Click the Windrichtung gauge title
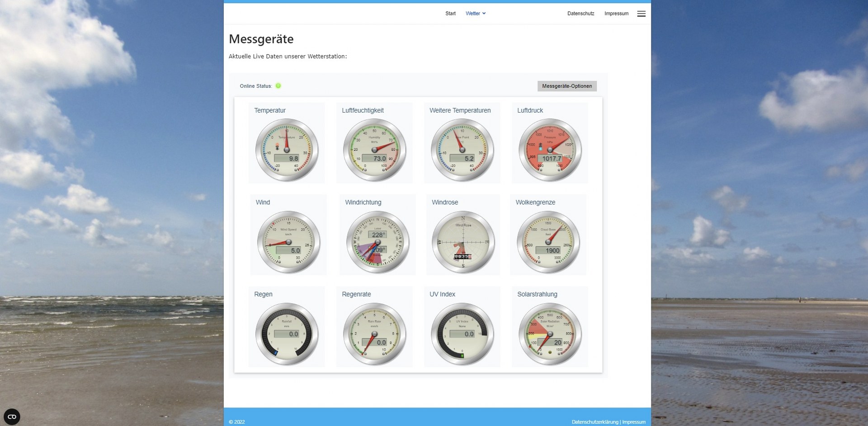The image size is (868, 426). pos(363,202)
